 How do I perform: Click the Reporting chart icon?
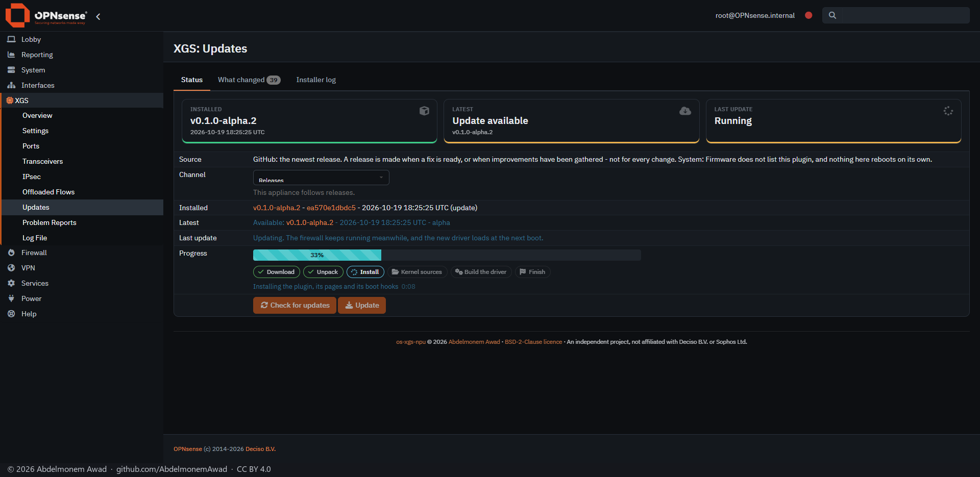pos(11,55)
